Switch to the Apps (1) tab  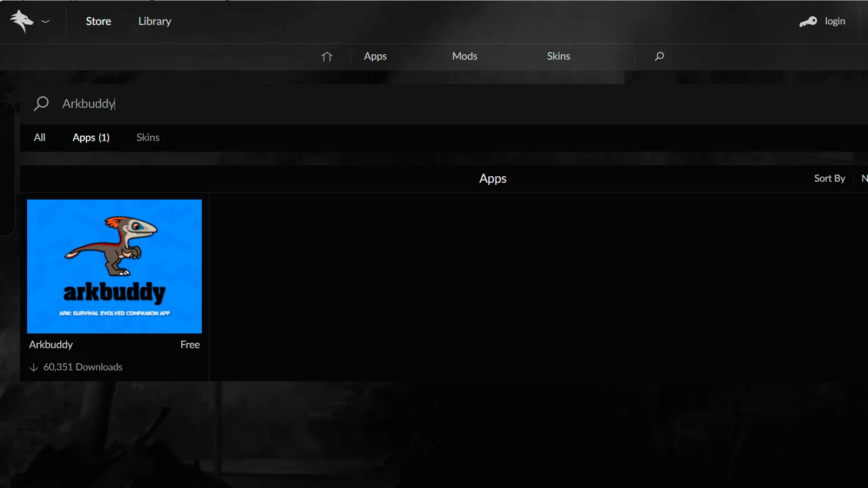(x=91, y=138)
